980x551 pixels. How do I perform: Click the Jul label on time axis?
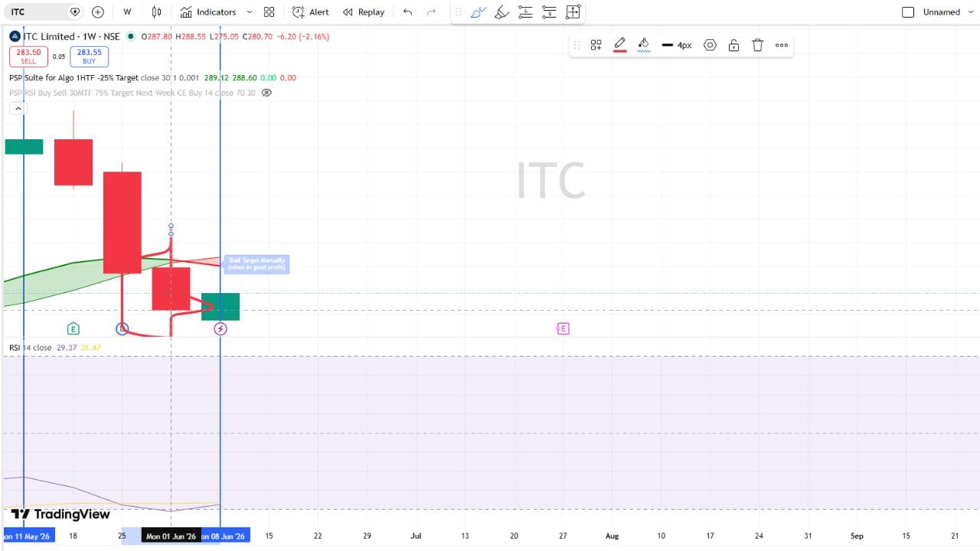click(x=416, y=536)
